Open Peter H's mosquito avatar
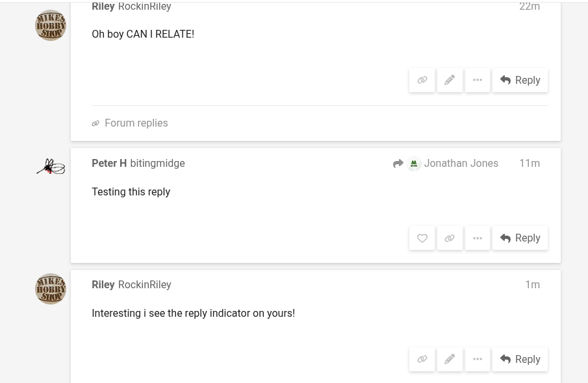 [51, 167]
